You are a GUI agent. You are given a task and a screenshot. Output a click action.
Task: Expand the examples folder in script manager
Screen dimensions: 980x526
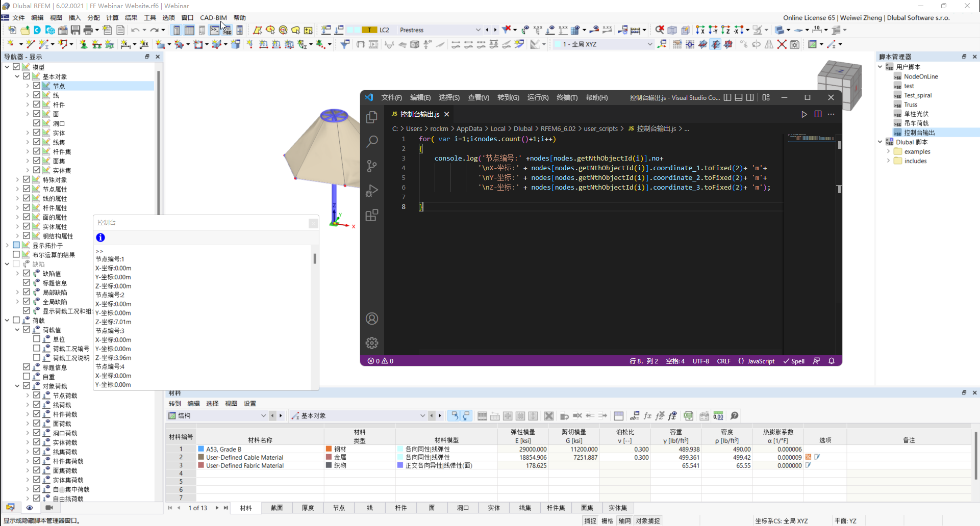(888, 151)
